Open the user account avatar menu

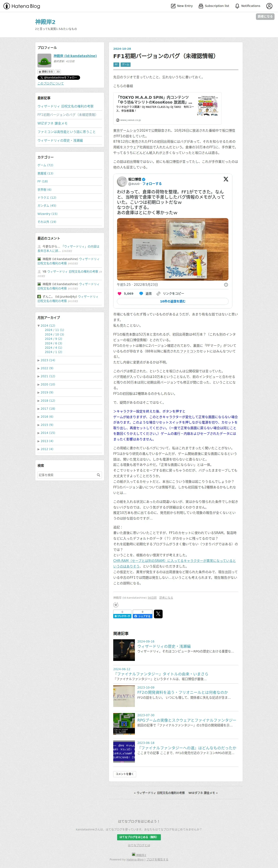[x=269, y=6]
